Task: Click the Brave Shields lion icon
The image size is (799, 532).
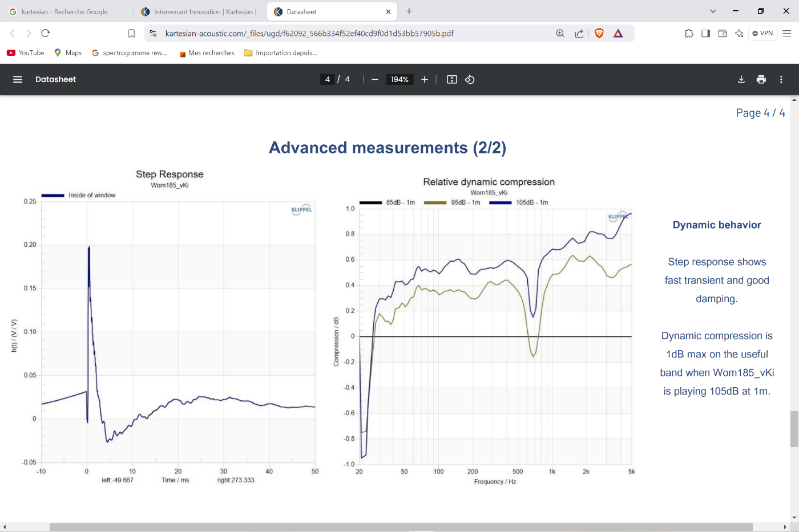Action: click(599, 33)
